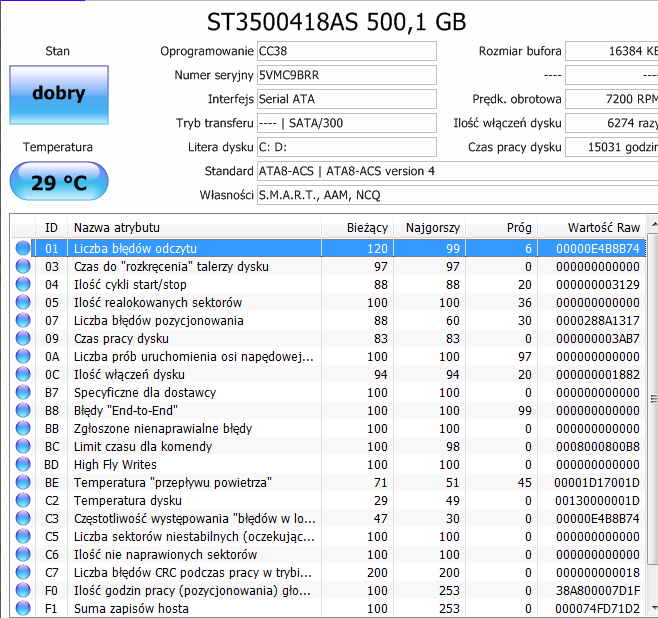Select the serial number field 5VMC9BRR
The width and height of the screenshot is (658, 618).
tap(346, 75)
